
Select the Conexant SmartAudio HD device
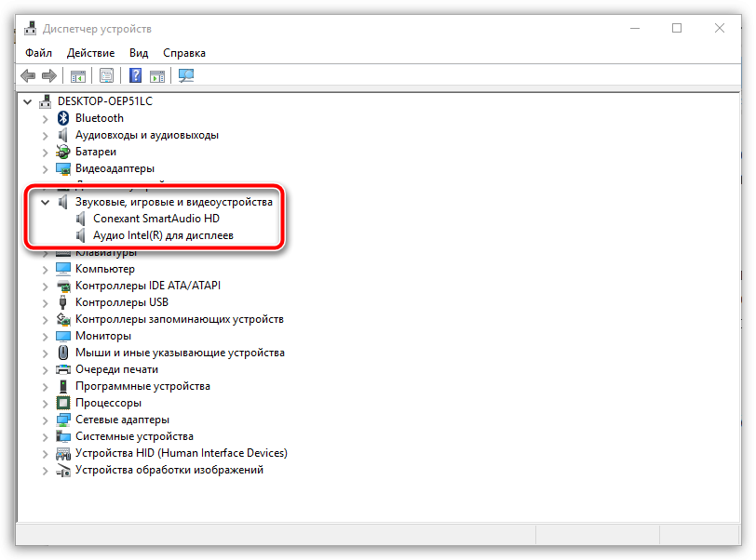click(x=158, y=218)
